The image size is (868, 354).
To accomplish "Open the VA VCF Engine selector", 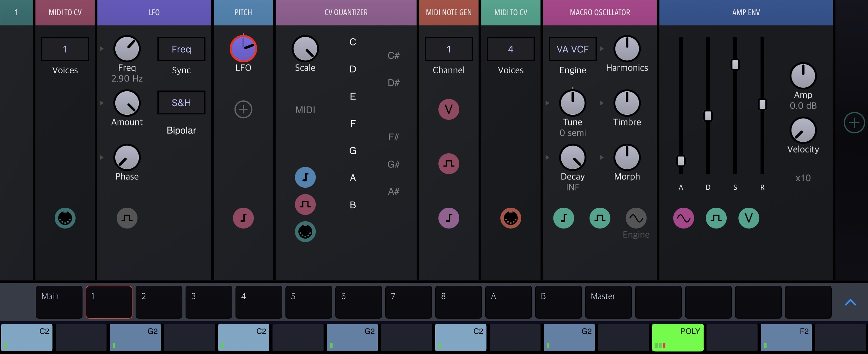I will [572, 49].
